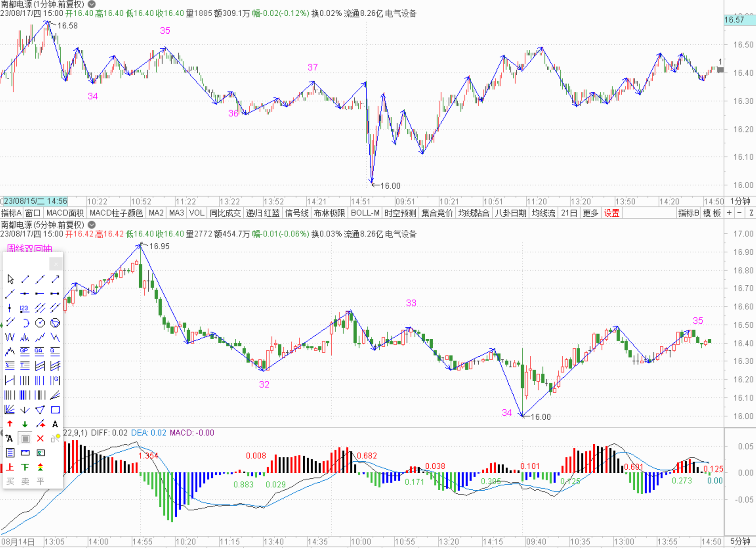Choose the 123 wave numbering tool

click(x=25, y=308)
